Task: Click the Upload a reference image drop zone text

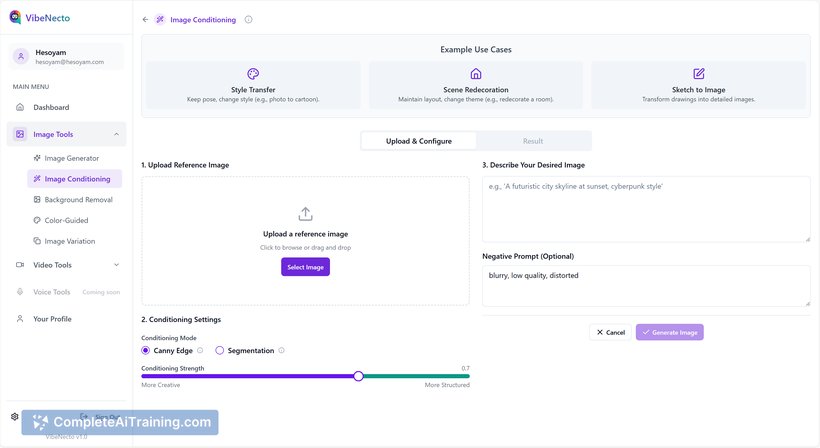Action: point(305,234)
